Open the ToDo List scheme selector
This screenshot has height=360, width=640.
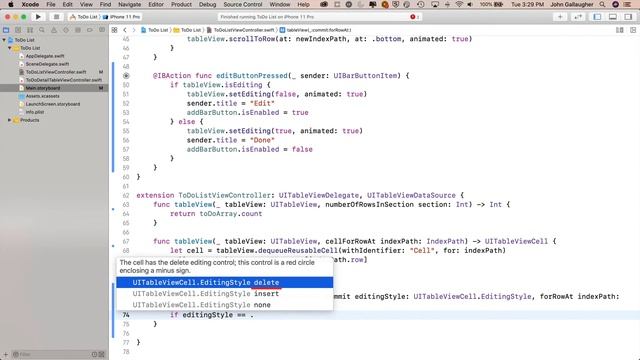(84, 17)
